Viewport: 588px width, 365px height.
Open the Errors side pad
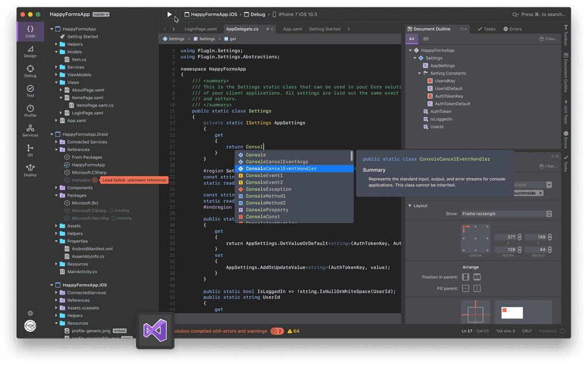pos(566,139)
